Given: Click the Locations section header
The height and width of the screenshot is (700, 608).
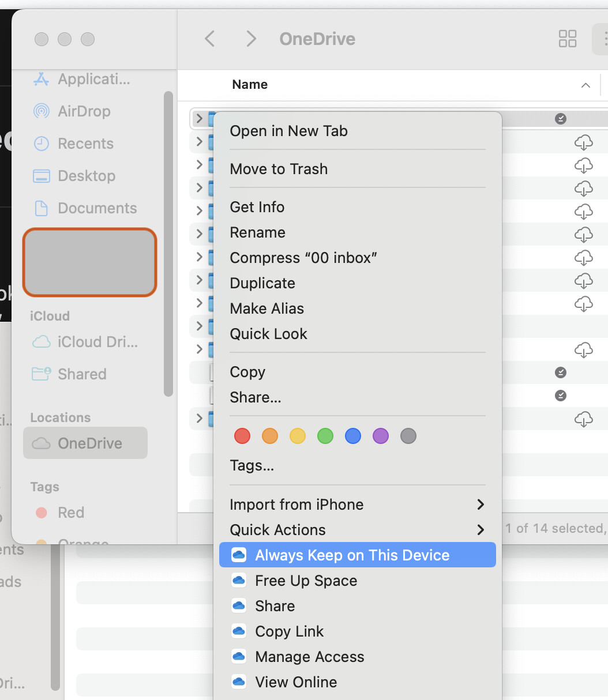Looking at the screenshot, I should point(61,417).
